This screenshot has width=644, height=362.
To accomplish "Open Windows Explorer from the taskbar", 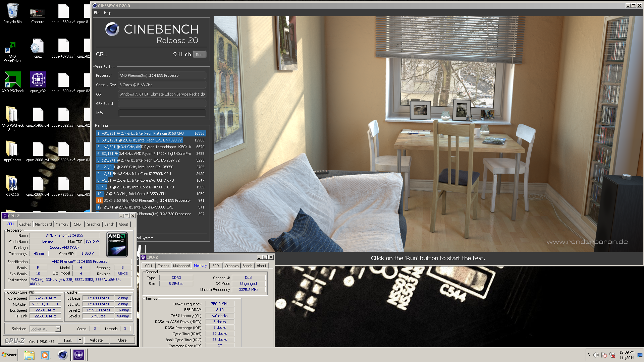I will click(29, 355).
